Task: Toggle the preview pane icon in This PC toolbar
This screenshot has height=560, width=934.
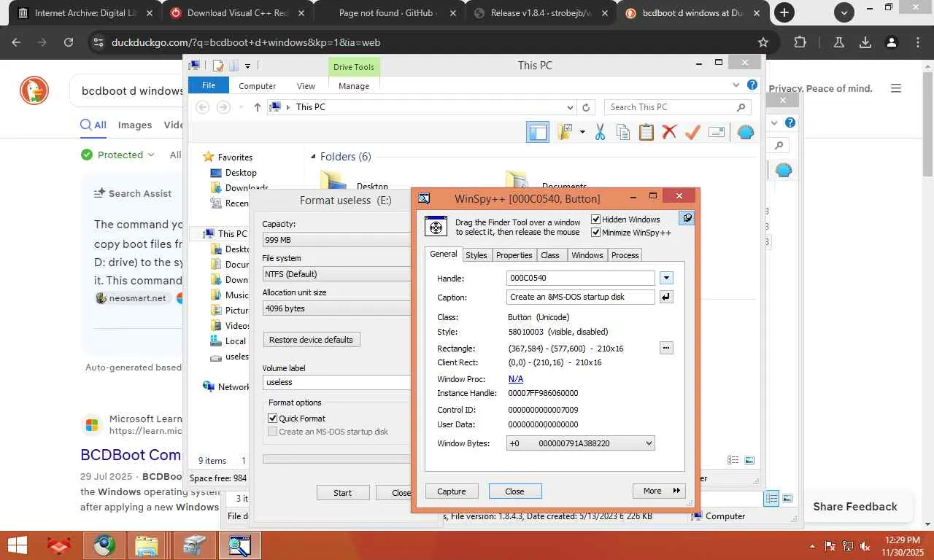Action: (x=538, y=132)
